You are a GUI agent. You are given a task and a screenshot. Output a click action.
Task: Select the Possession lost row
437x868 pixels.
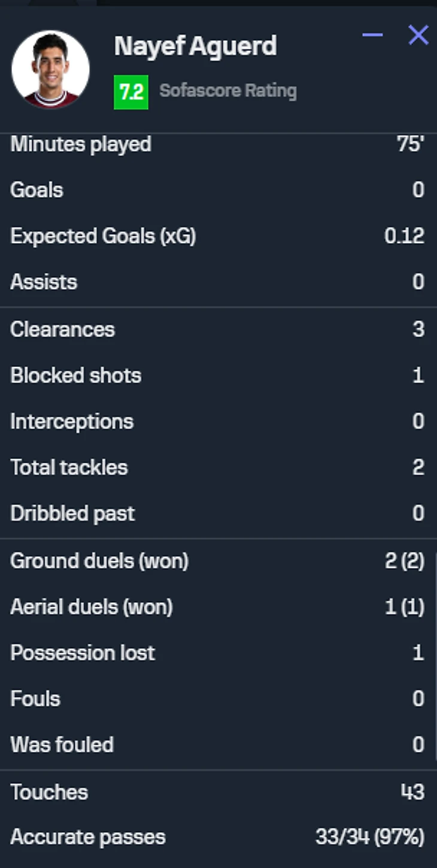coord(217,652)
